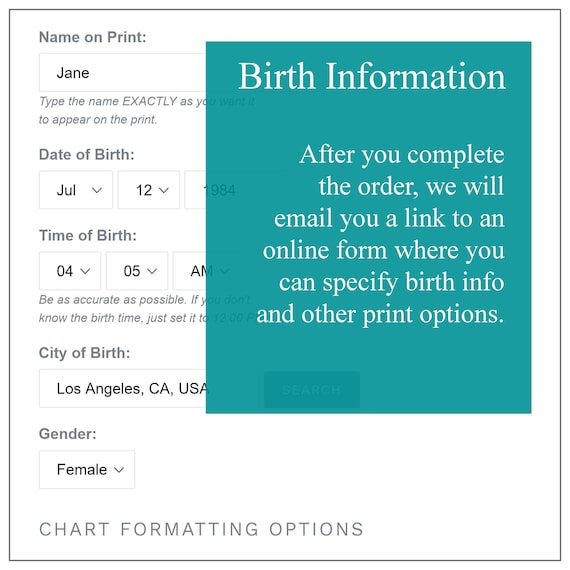570x570 pixels.
Task: Click the Time of Birth label
Action: [x=88, y=236]
